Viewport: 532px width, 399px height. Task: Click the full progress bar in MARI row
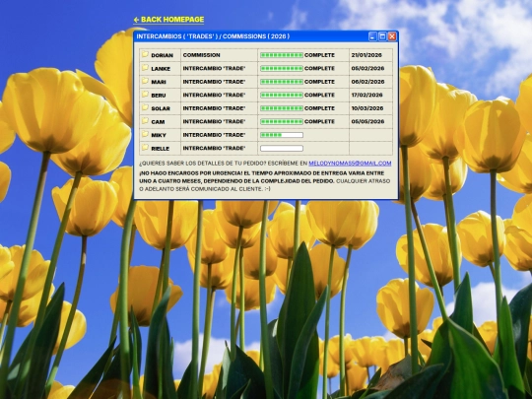pos(282,82)
